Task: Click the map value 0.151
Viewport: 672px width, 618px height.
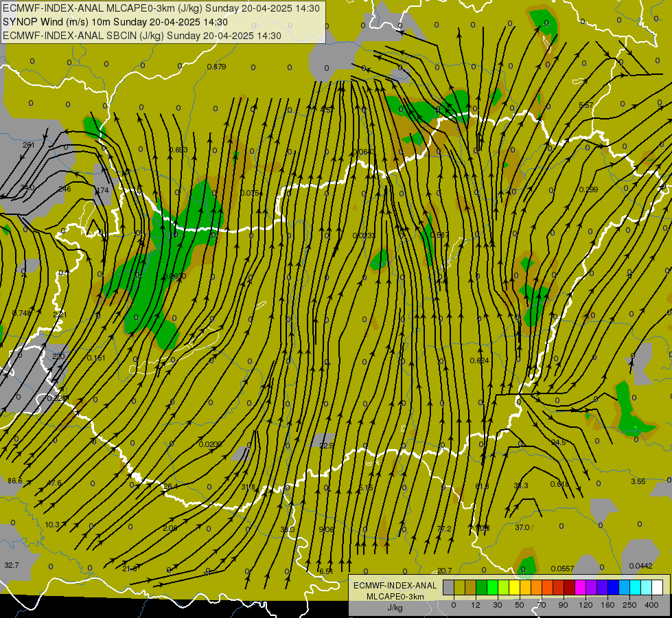Action: 96,358
